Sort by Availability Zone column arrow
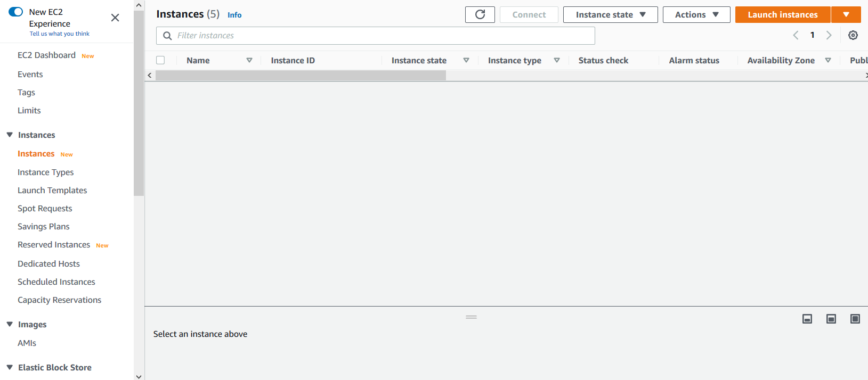868x380 pixels. pos(828,60)
